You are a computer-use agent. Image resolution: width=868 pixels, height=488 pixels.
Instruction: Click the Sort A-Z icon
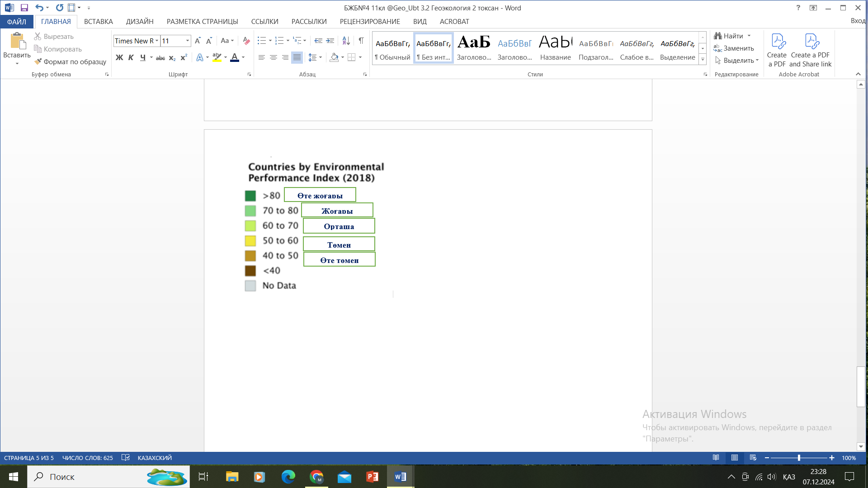(x=346, y=41)
